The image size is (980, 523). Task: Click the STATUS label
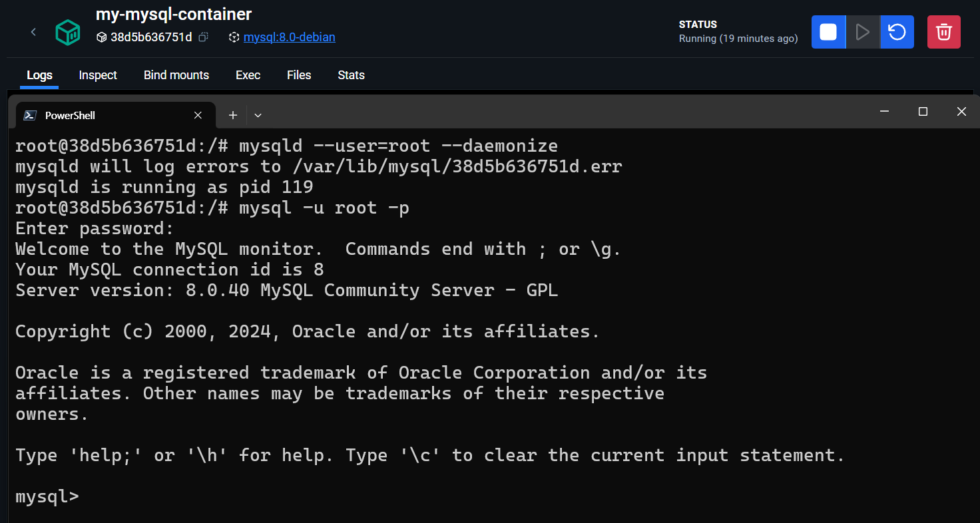[698, 25]
